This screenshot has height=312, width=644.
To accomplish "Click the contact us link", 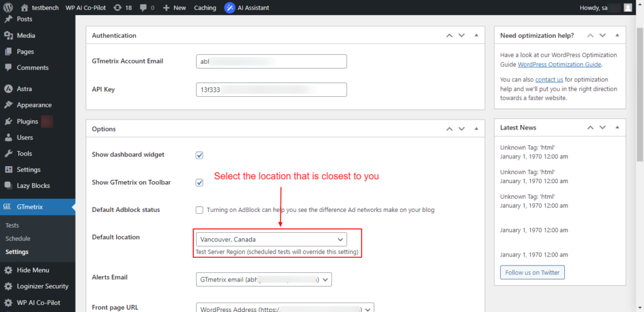I will pyautogui.click(x=549, y=80).
